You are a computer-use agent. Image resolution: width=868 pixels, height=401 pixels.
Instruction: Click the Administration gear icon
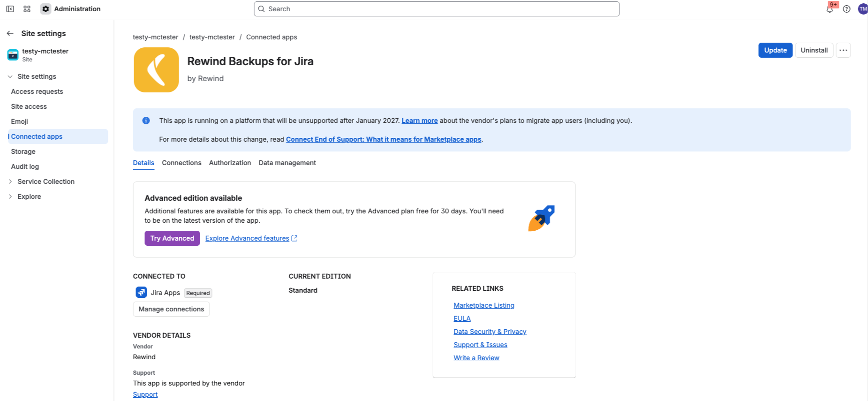[x=45, y=9]
